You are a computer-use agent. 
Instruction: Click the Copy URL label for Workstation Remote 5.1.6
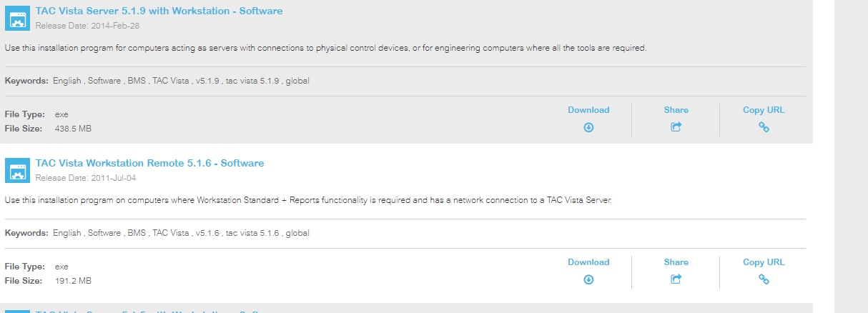click(764, 262)
